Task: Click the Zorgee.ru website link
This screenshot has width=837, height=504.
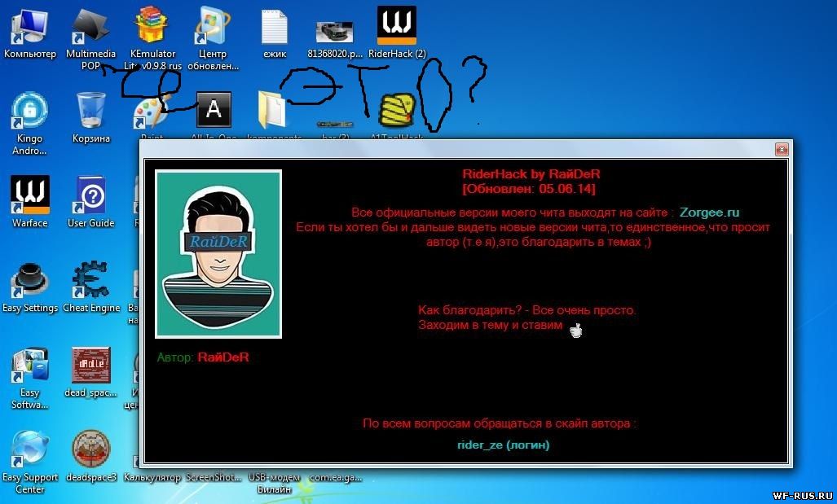Action: point(709,213)
